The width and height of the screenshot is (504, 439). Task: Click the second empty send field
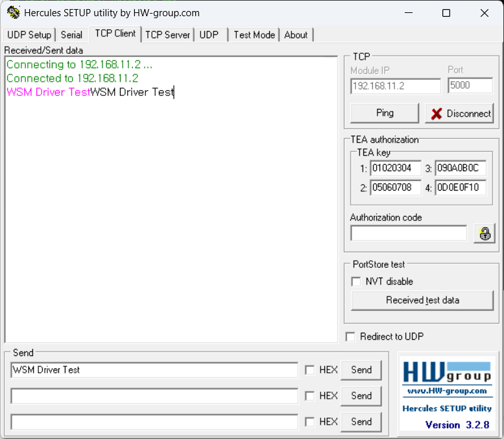click(154, 396)
